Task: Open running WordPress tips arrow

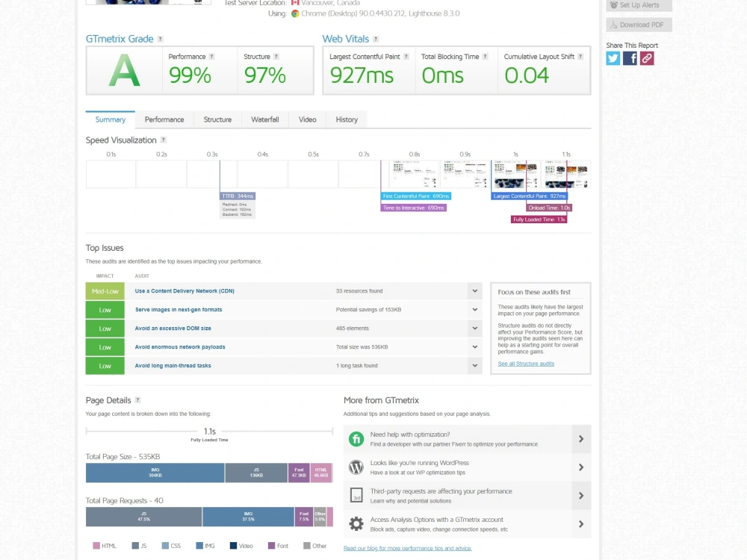Action: [x=581, y=467]
